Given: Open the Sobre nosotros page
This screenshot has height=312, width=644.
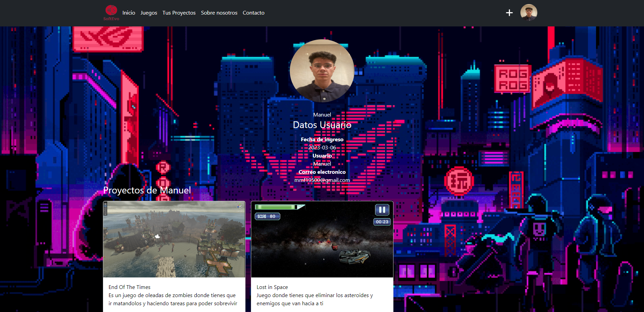Looking at the screenshot, I should point(219,13).
